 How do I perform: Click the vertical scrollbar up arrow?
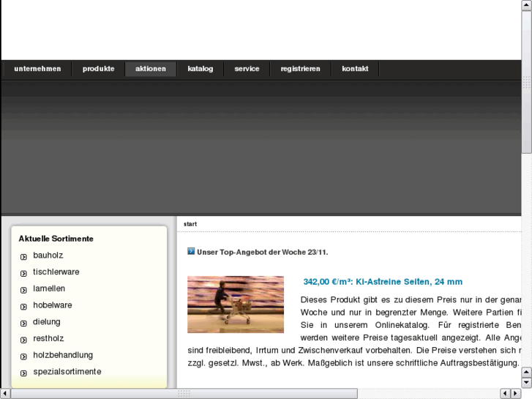[527, 5]
